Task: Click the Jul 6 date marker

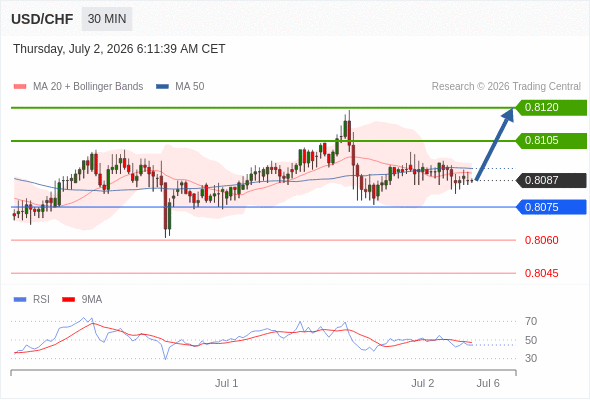Action: [x=488, y=383]
